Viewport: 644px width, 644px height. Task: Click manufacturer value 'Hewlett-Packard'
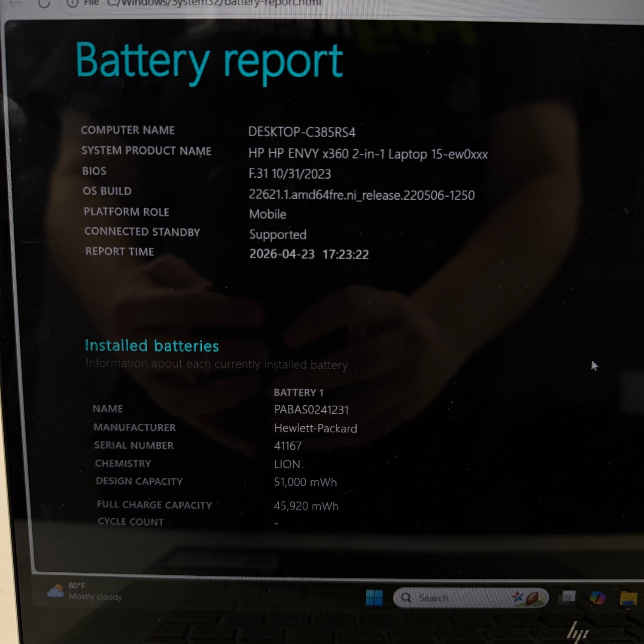[x=316, y=428]
